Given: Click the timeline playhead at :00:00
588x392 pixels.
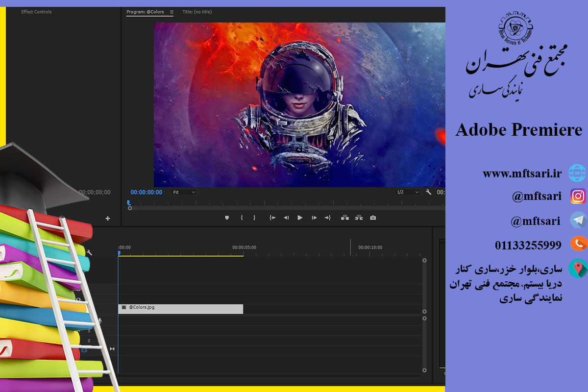Looking at the screenshot, I should pos(119,253).
